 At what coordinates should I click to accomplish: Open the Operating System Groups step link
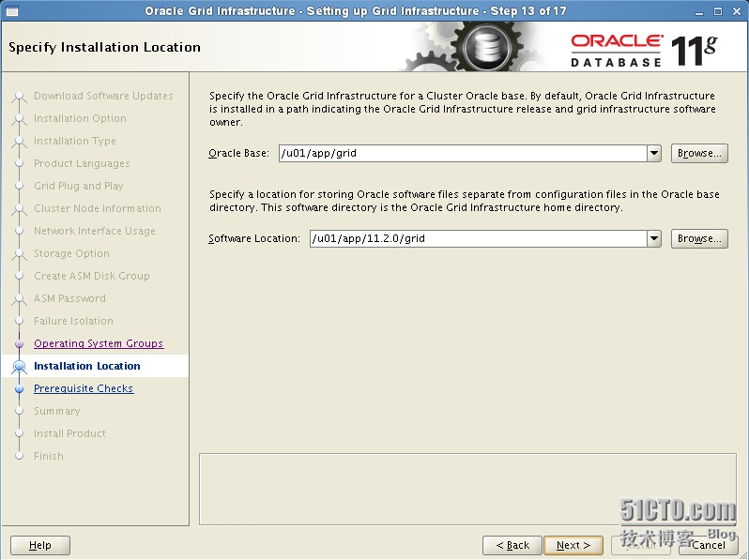pyautogui.click(x=99, y=343)
